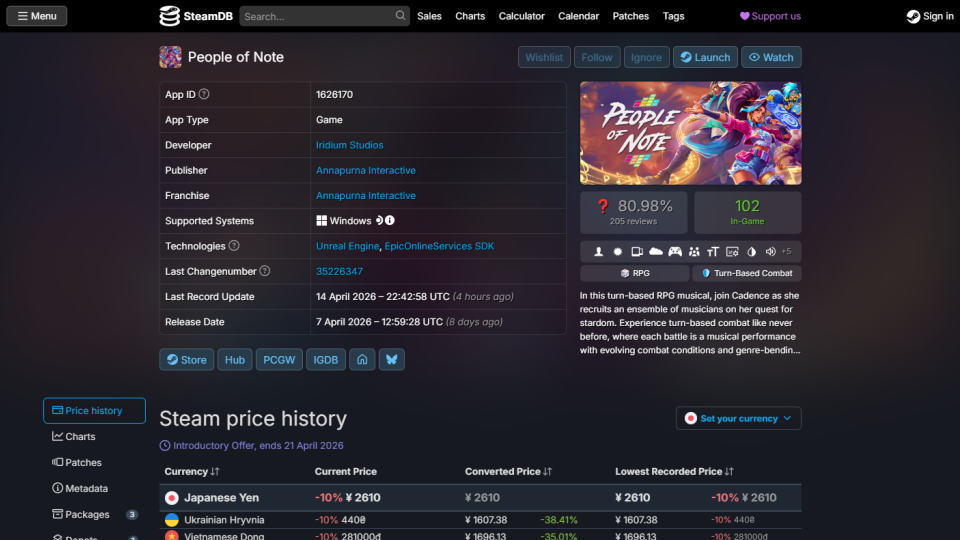Open the Charts item in top navigation
The height and width of the screenshot is (540, 960).
pyautogui.click(x=470, y=16)
